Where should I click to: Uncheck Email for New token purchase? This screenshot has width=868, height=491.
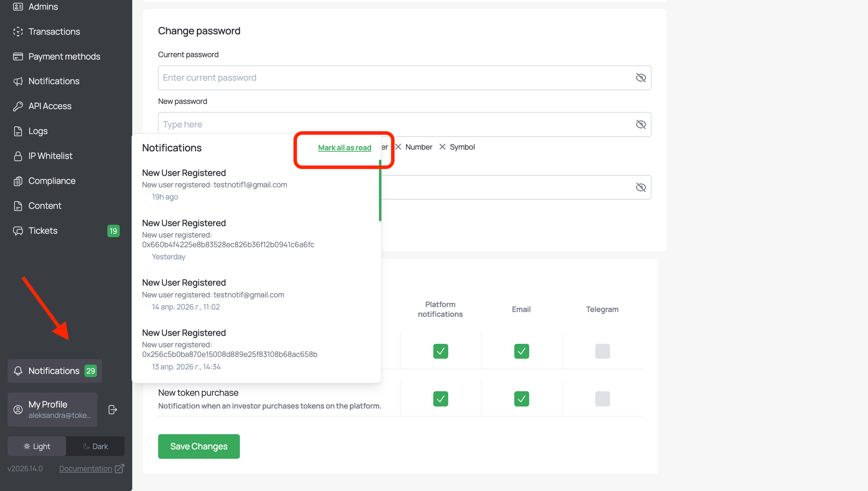pyautogui.click(x=521, y=399)
